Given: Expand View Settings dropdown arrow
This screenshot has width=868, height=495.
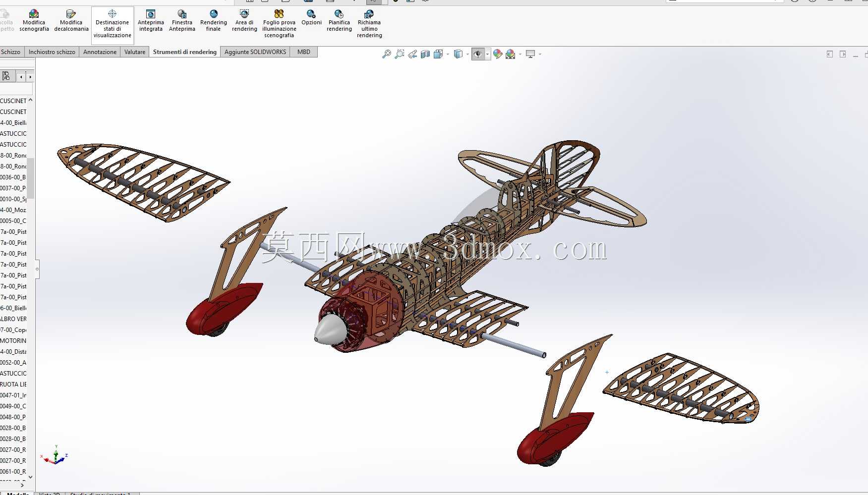Looking at the screenshot, I should 540,54.
